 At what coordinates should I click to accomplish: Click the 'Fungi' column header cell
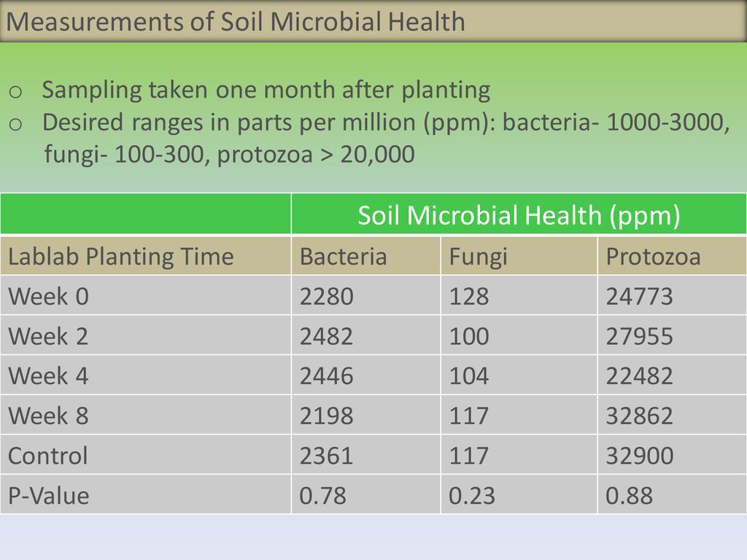click(478, 257)
